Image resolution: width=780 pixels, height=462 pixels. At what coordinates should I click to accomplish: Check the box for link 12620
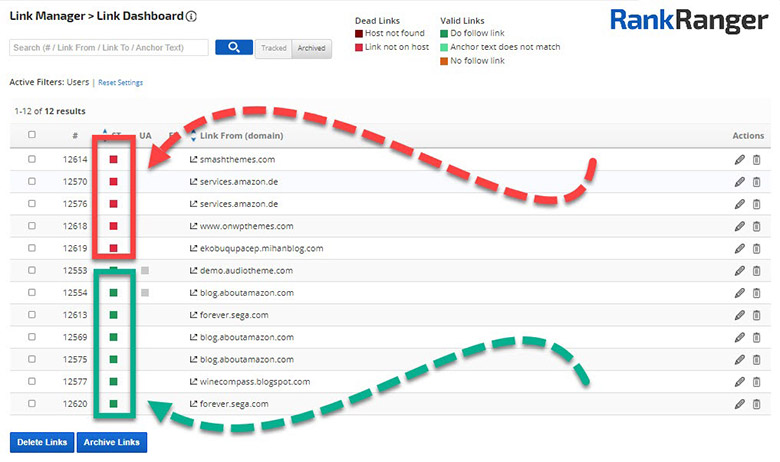click(32, 403)
